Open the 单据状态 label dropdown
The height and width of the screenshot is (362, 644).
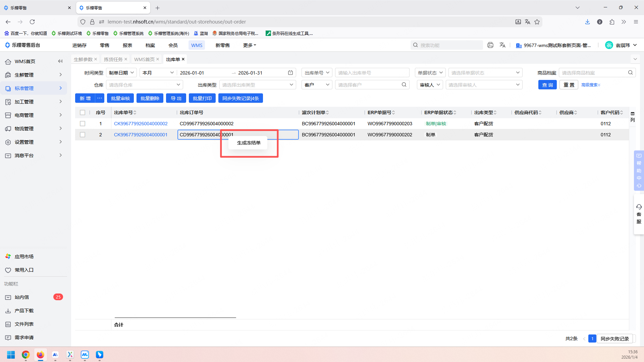[430, 73]
